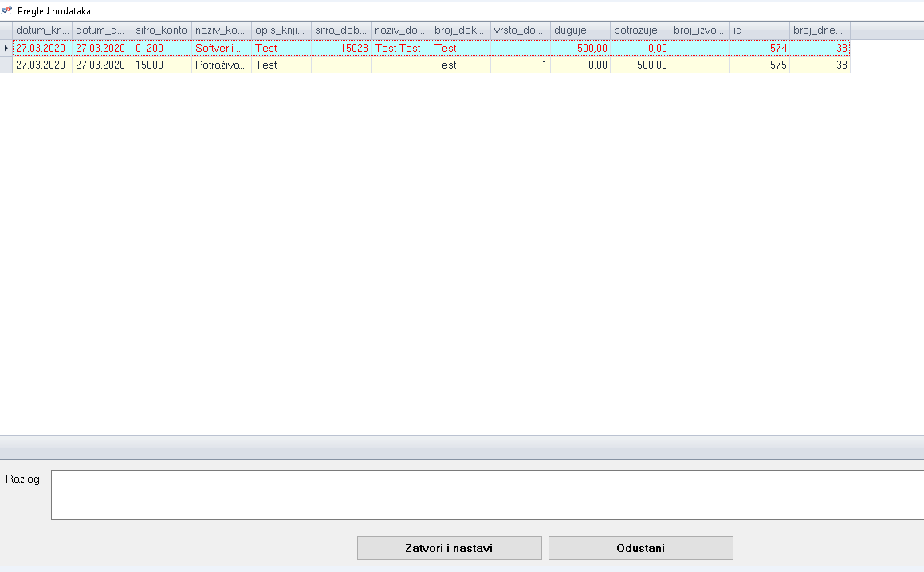The width and height of the screenshot is (924, 572).
Task: Click the row selector of second row
Action: pos(6,65)
